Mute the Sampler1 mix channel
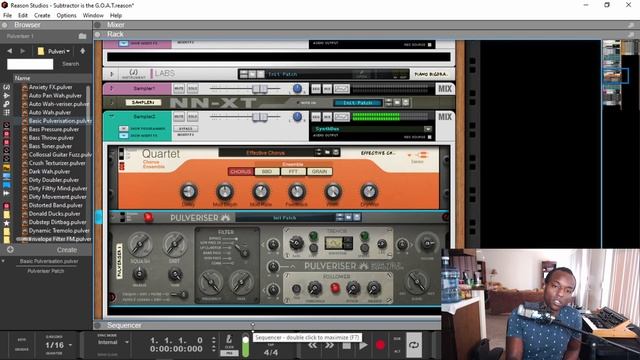The image size is (640, 360). click(x=179, y=88)
